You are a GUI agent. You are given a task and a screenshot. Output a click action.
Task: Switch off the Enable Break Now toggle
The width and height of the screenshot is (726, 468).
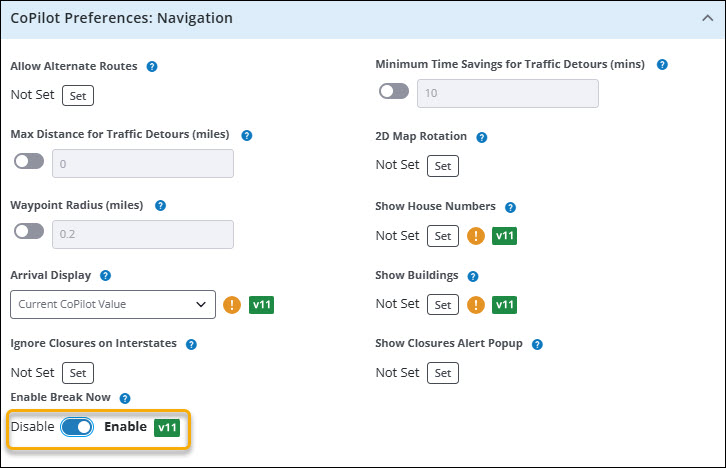77,428
